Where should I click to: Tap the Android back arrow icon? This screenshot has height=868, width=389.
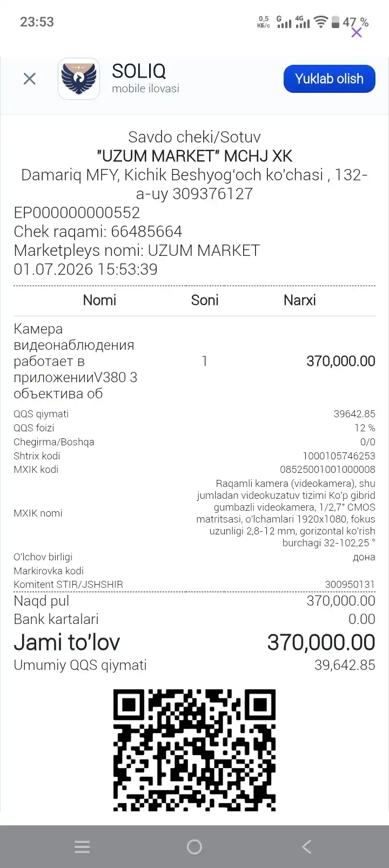[306, 846]
